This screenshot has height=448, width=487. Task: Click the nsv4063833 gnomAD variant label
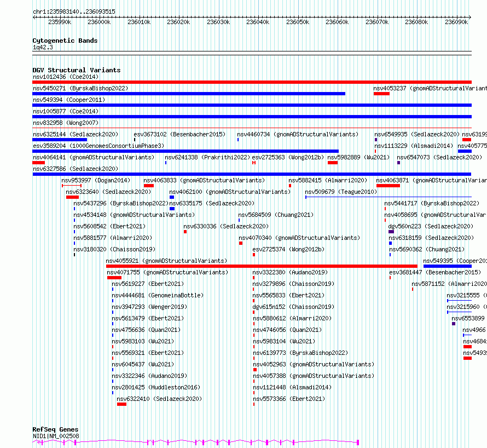(204, 180)
